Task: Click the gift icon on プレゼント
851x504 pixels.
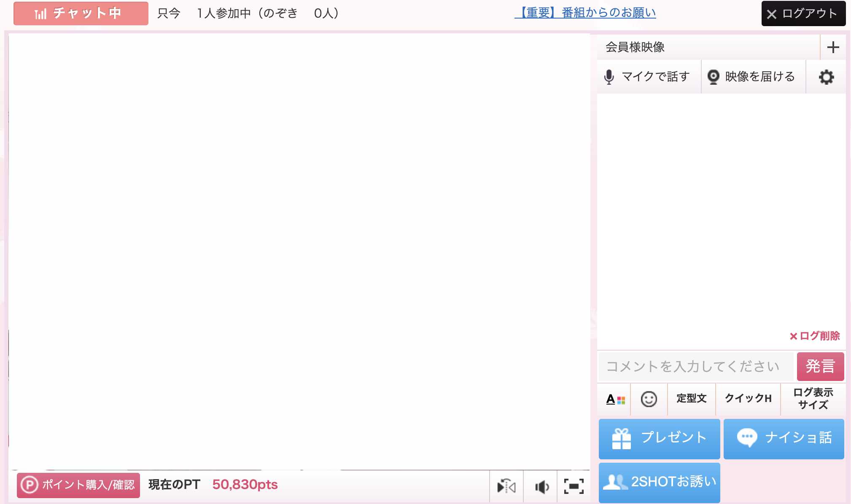Action: pos(620,438)
